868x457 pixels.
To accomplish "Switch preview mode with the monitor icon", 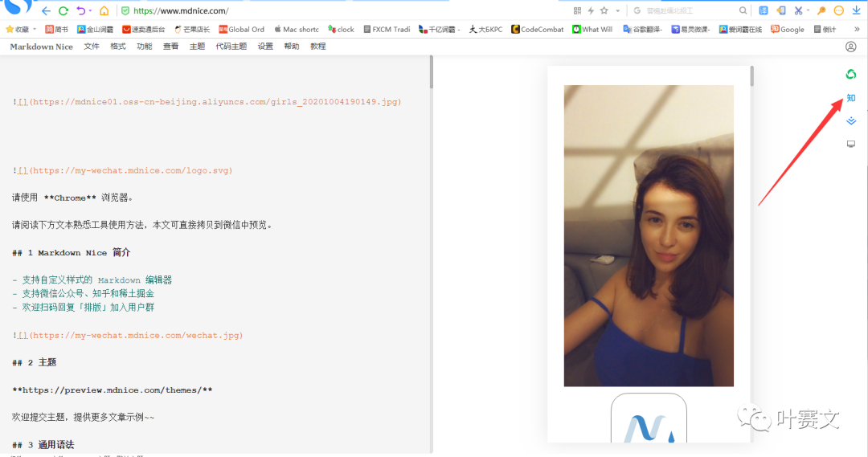I will pos(851,144).
